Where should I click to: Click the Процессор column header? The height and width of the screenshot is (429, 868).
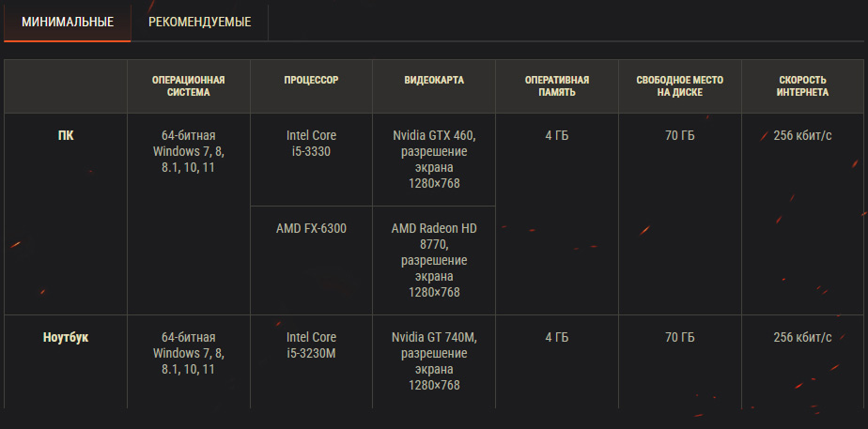[311, 81]
